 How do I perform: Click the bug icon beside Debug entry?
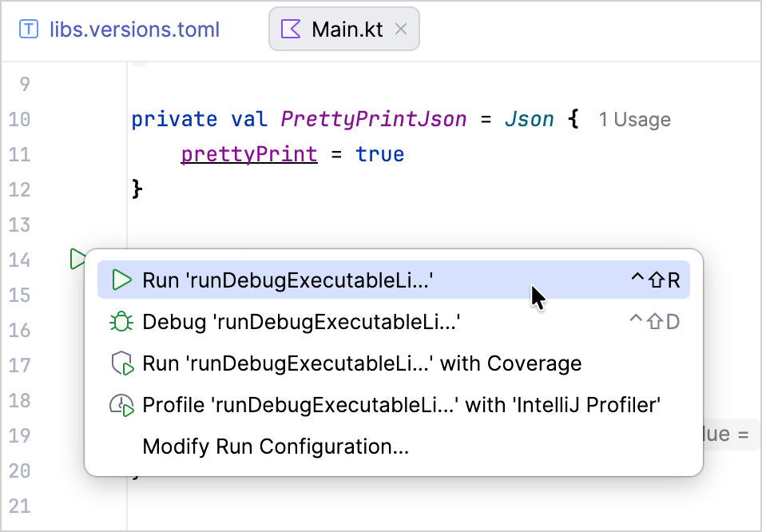click(121, 322)
